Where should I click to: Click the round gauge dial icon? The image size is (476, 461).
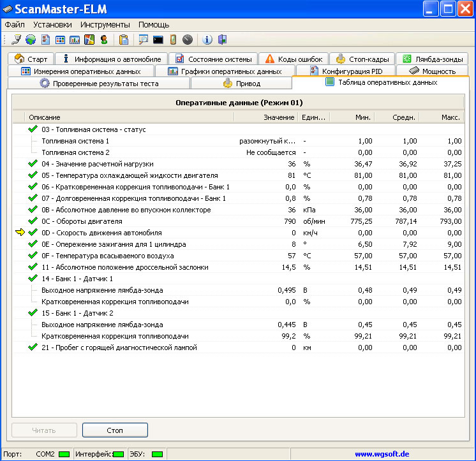click(188, 40)
